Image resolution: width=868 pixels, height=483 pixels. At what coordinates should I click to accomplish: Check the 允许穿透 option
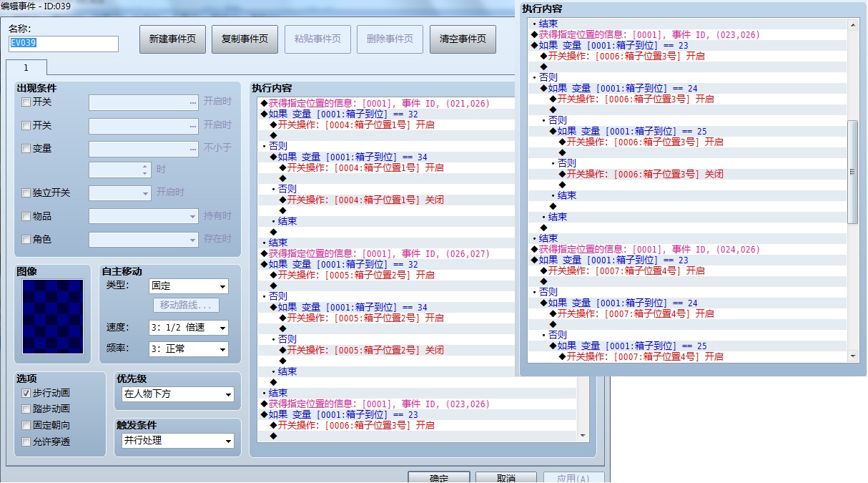coord(26,442)
